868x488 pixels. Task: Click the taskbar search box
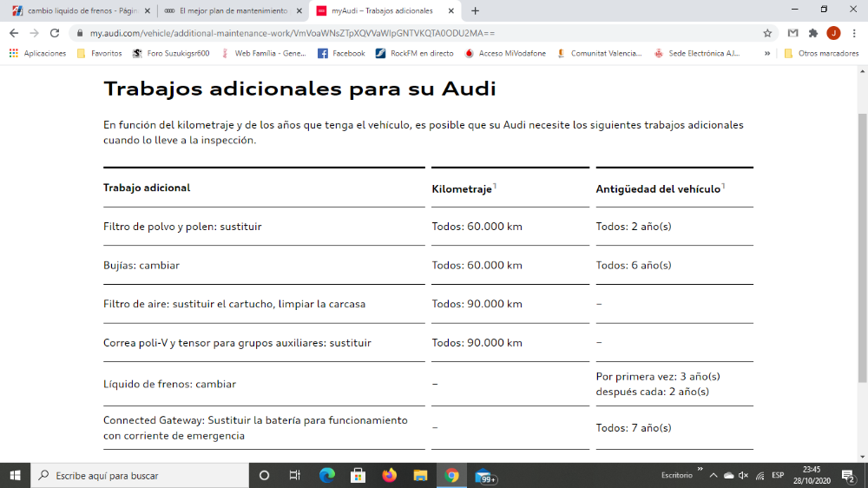(140, 475)
